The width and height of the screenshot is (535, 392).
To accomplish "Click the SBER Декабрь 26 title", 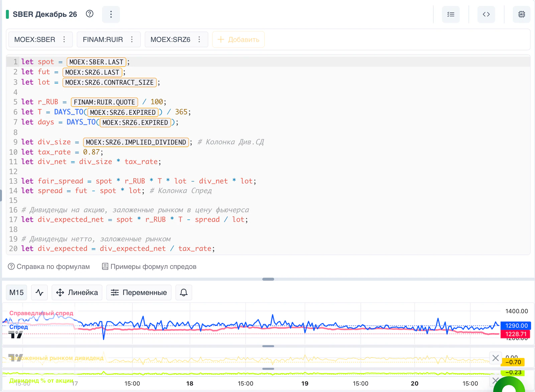I will (x=45, y=14).
